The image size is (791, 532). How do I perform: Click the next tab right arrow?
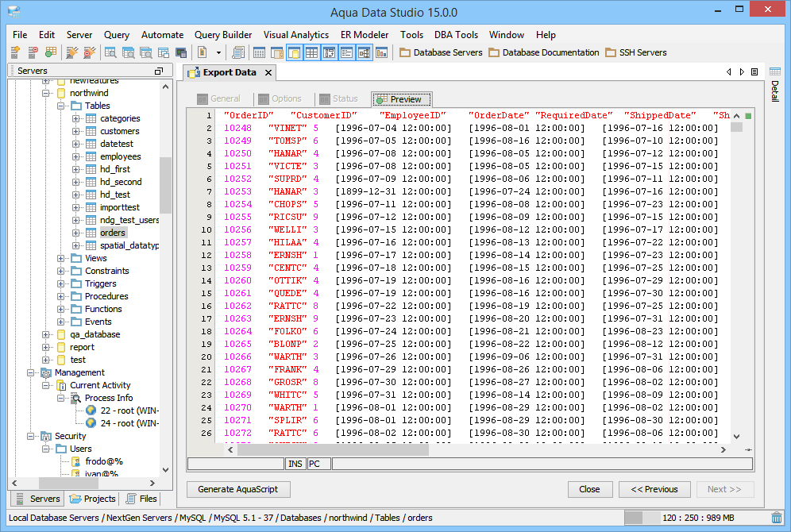pos(742,72)
